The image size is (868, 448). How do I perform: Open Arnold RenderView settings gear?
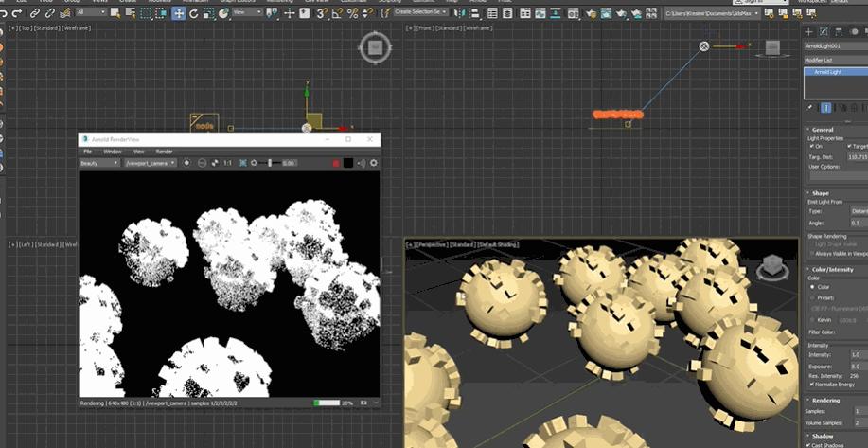tap(373, 163)
